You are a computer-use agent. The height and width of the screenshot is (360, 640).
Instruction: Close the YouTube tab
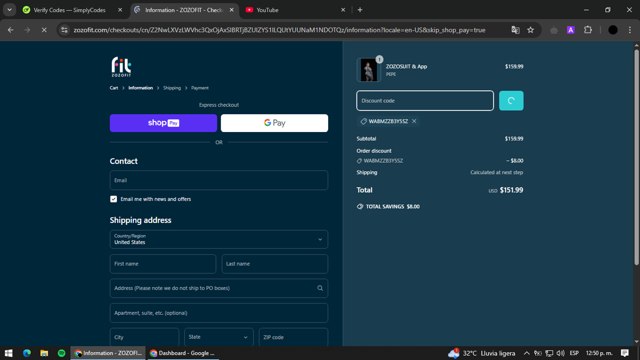(343, 10)
